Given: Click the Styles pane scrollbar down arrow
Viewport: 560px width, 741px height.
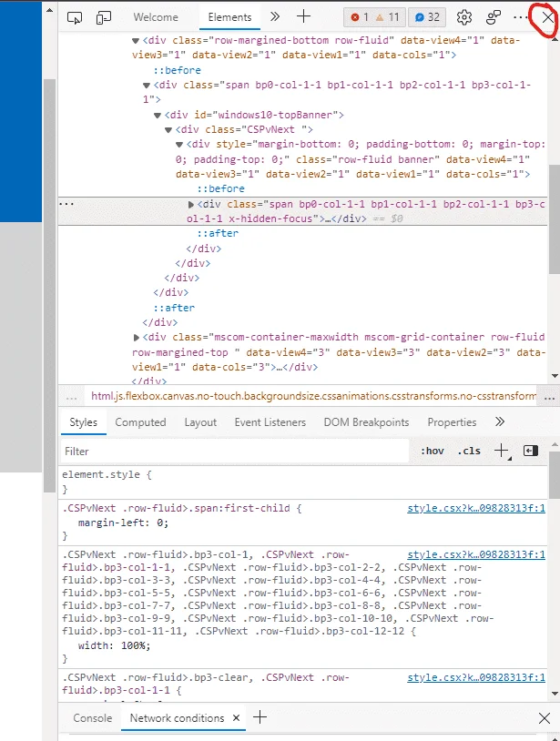Looking at the screenshot, I should click(x=555, y=694).
